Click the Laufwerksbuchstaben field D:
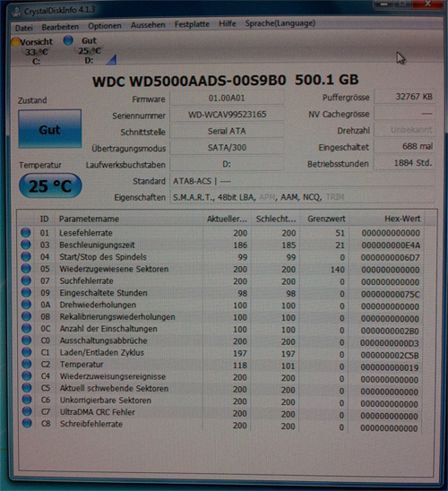This screenshot has width=448, height=491. tap(227, 164)
